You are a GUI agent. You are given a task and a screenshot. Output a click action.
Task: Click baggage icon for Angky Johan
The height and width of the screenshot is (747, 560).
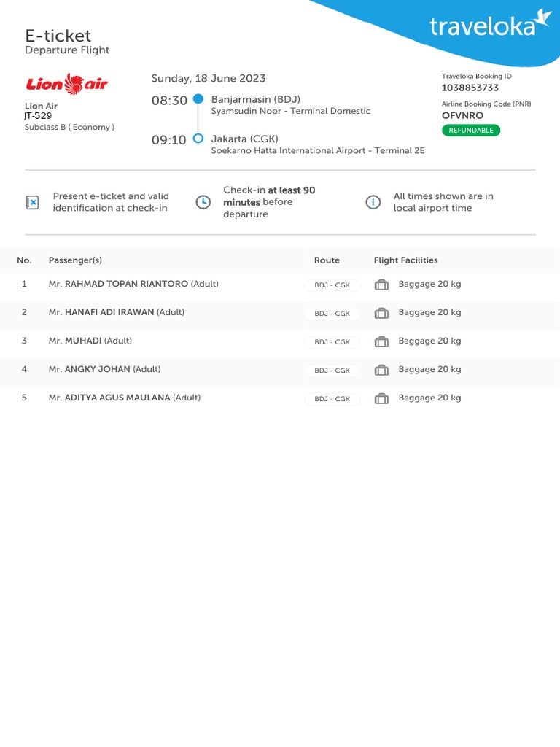tap(381, 370)
